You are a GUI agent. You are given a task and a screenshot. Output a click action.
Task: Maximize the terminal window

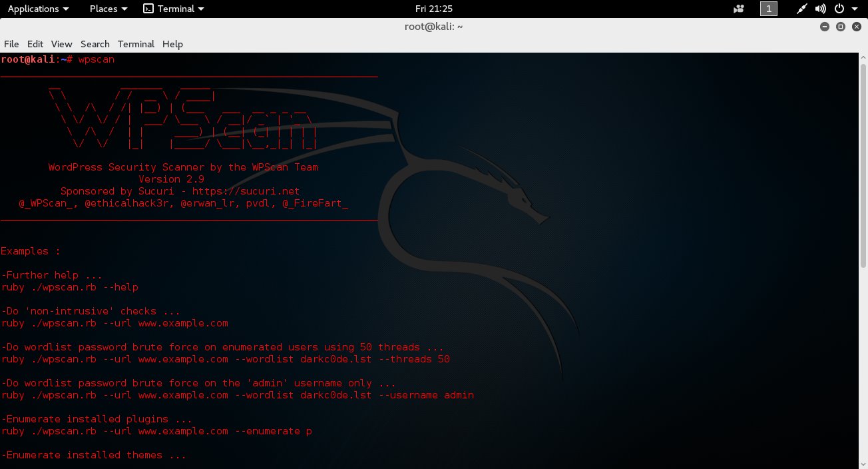click(x=841, y=27)
